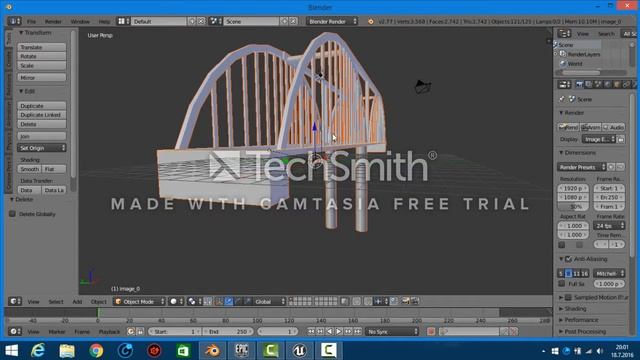Open the Help menu
640x360 pixels.
tap(104, 21)
